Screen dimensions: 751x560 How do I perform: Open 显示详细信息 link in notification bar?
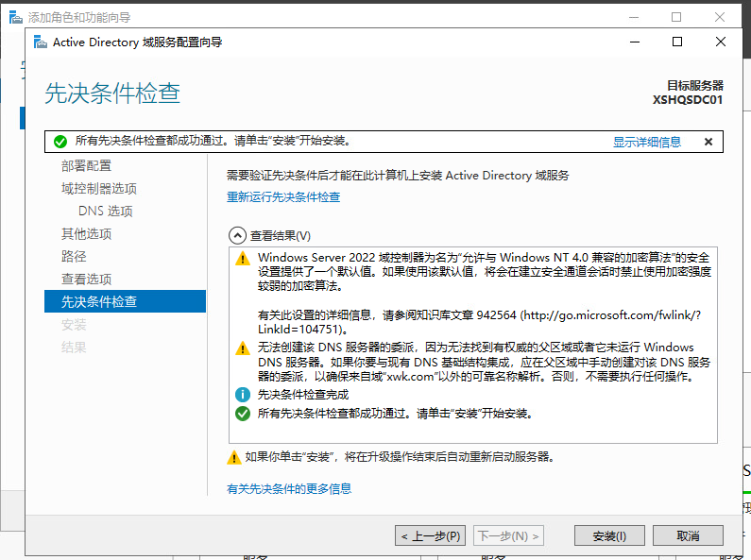pyautogui.click(x=646, y=142)
